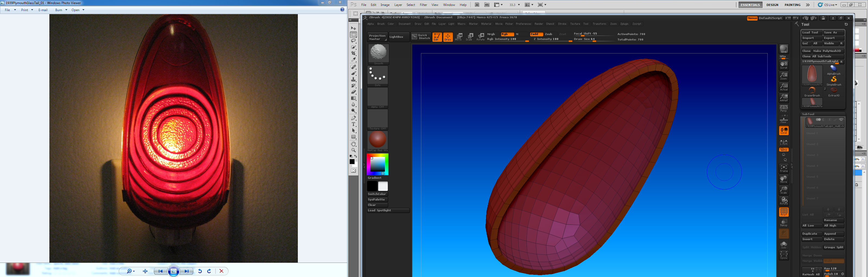Toggle Transp transparency mode
Image resolution: width=868 pixels, height=277 pixels.
(x=784, y=223)
